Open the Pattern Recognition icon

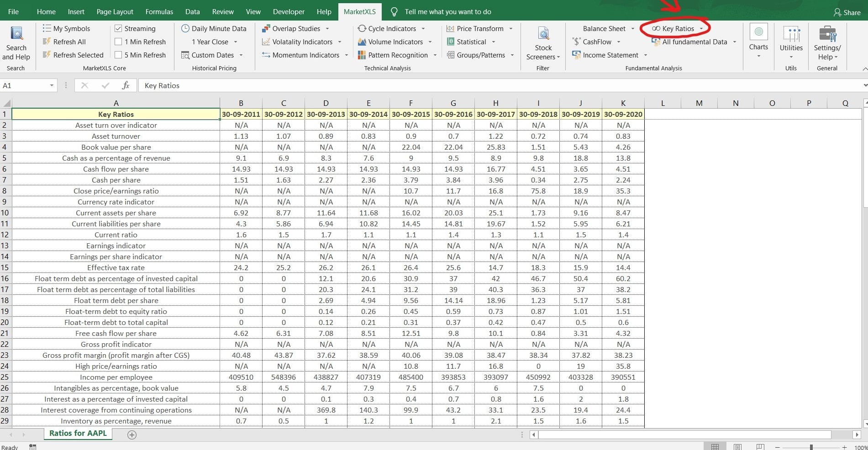click(x=362, y=55)
